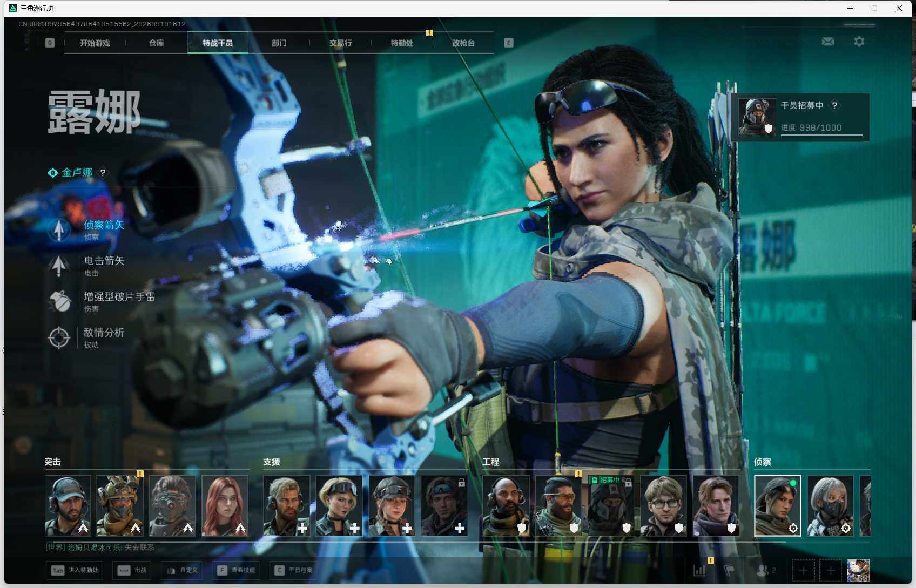Select the 突击 operator with night-vision goggles

point(172,505)
